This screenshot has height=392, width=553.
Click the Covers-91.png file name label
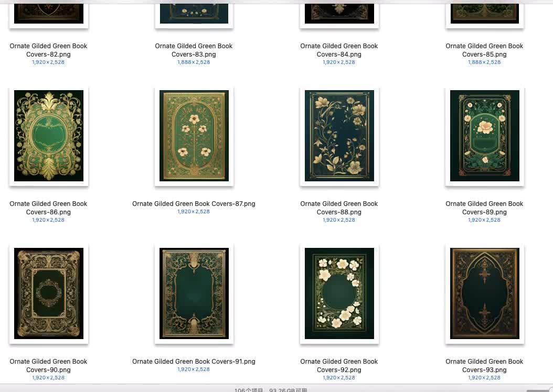[194, 362]
